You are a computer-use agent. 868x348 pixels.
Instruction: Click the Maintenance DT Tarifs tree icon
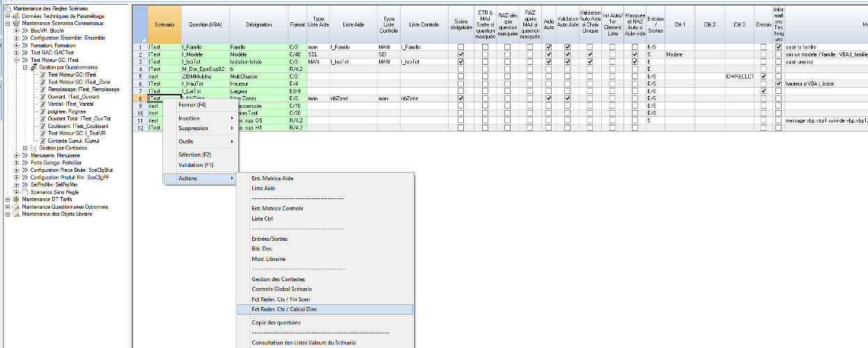tap(17, 199)
